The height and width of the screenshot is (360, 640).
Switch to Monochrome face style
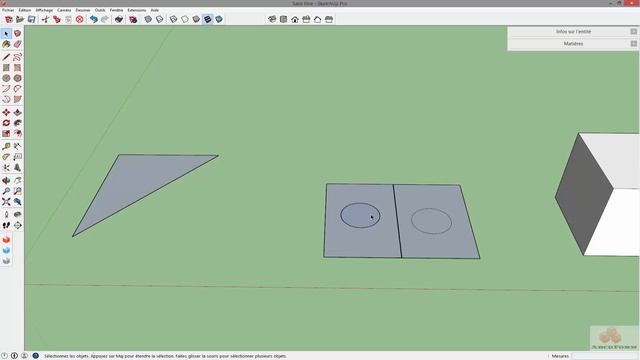219,19
